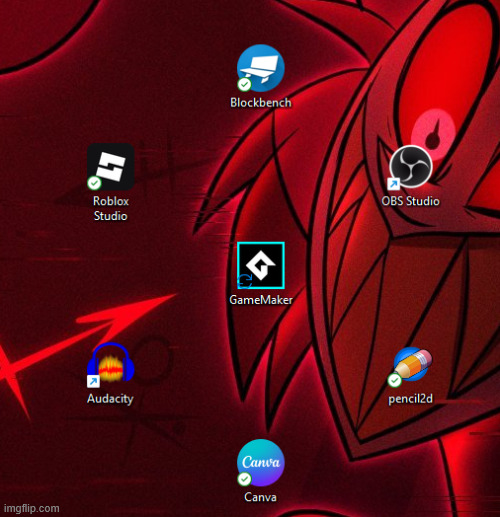This screenshot has height=517, width=500.
Task: Click the "GameMaker" label text
Action: coord(261,300)
